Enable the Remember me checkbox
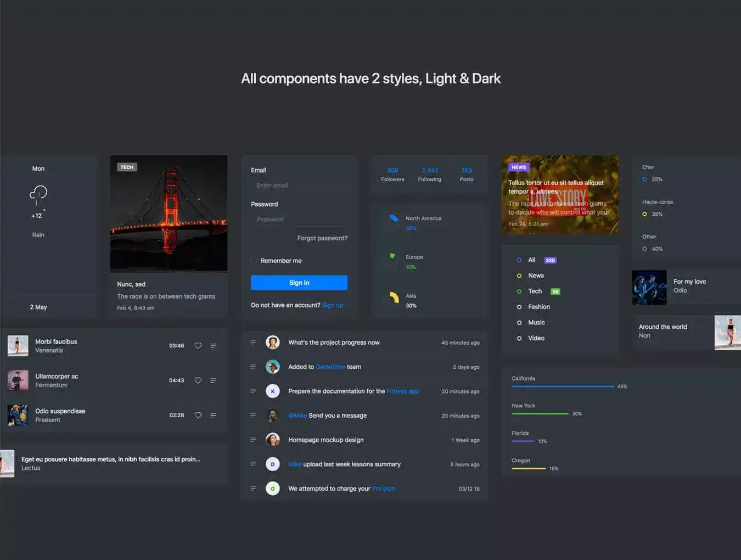 [x=254, y=261]
